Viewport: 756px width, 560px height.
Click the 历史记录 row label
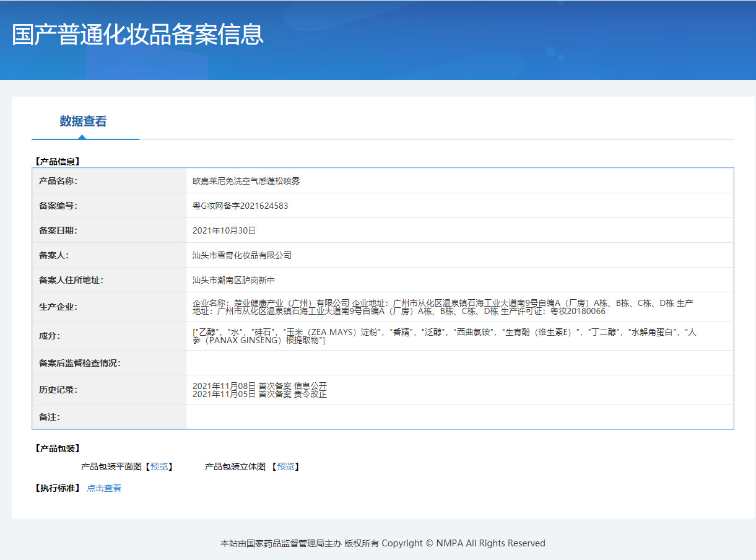(x=58, y=390)
